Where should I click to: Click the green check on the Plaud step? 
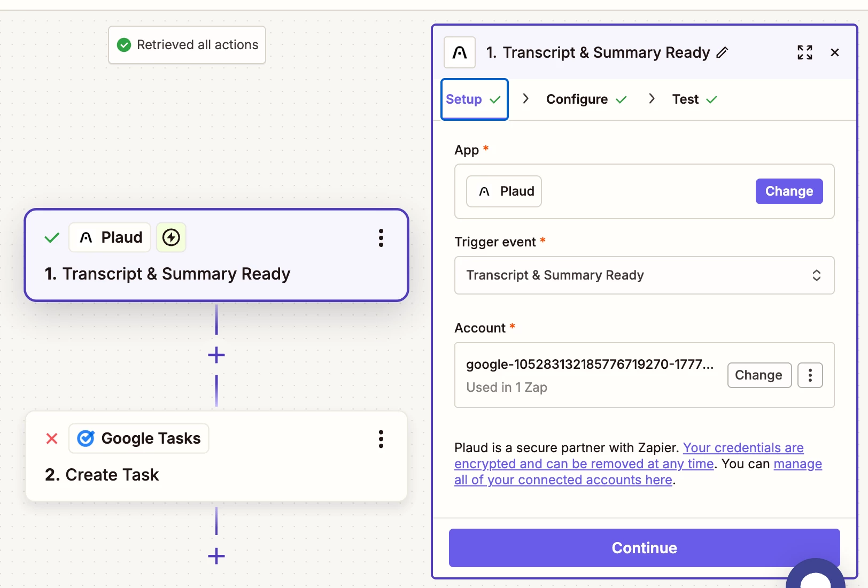52,238
